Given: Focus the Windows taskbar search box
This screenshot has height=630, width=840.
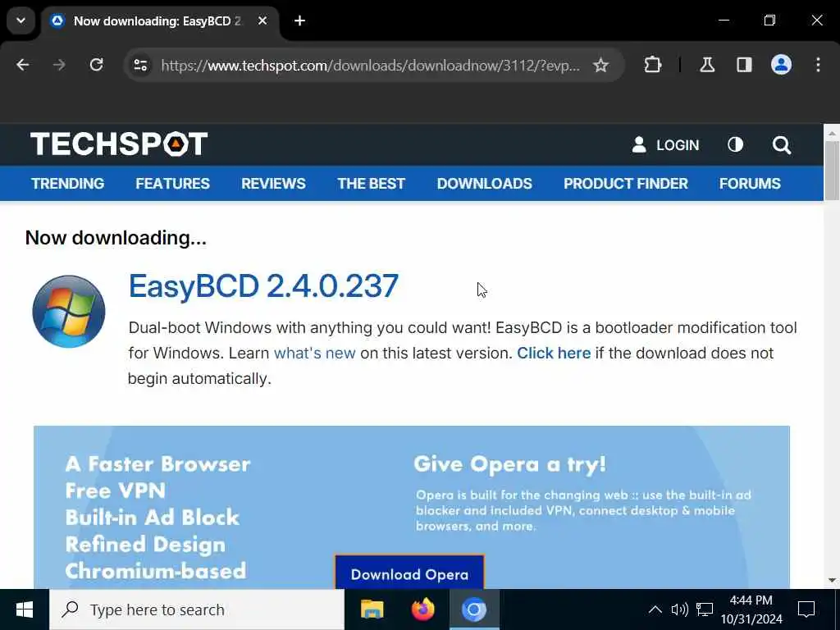Looking at the screenshot, I should [197, 609].
